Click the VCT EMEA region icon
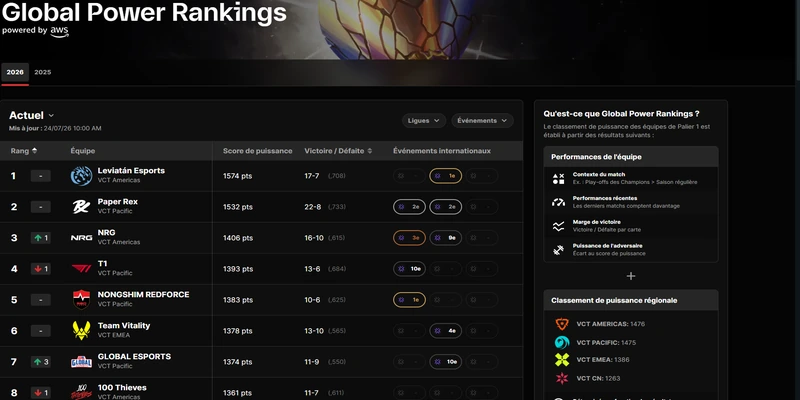The image size is (800, 400). pos(562,360)
